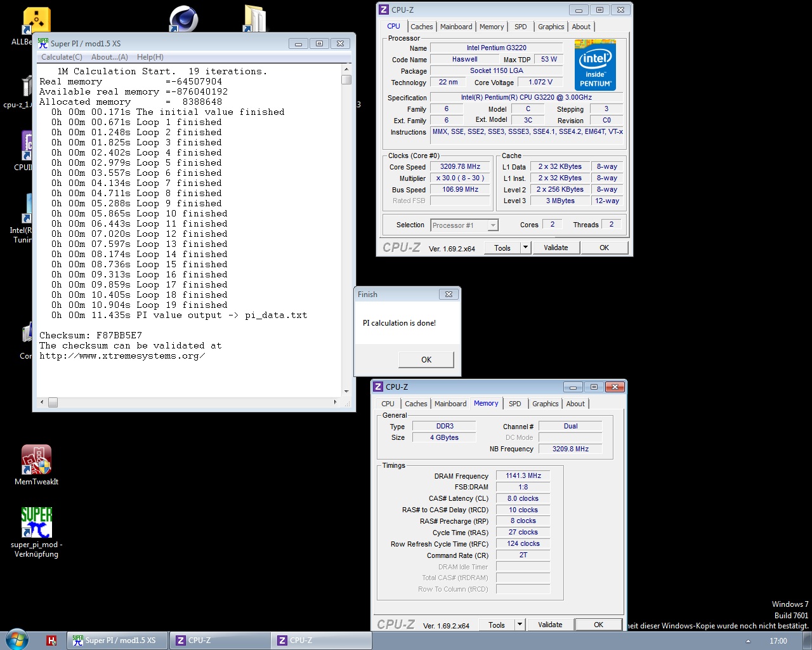
Task: Click the xtremesystems.org URL text
Action: coord(122,355)
